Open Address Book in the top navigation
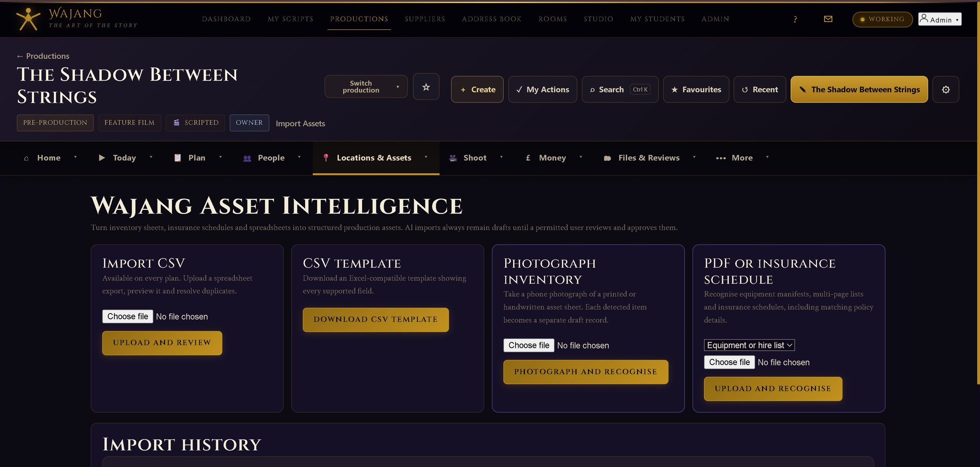Image resolution: width=980 pixels, height=467 pixels. point(492,19)
